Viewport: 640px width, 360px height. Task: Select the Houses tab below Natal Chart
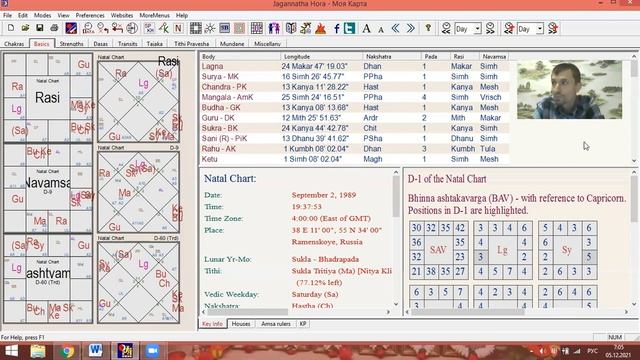click(x=241, y=324)
